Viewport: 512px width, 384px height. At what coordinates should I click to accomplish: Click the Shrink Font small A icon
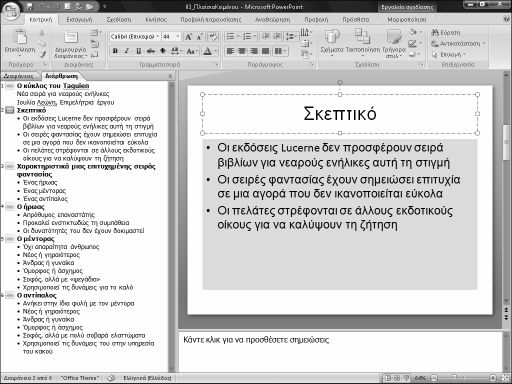(200, 37)
